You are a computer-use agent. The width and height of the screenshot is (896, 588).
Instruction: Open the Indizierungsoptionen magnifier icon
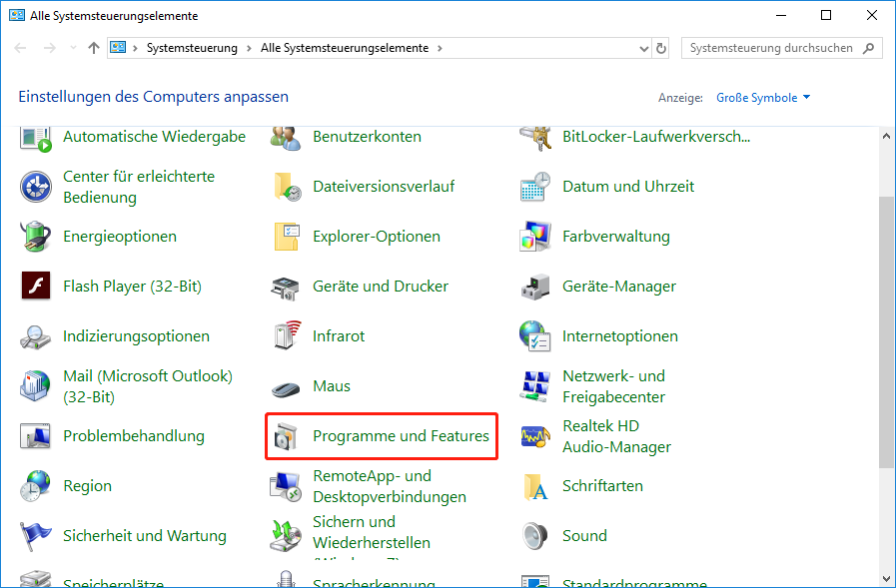(x=35, y=336)
